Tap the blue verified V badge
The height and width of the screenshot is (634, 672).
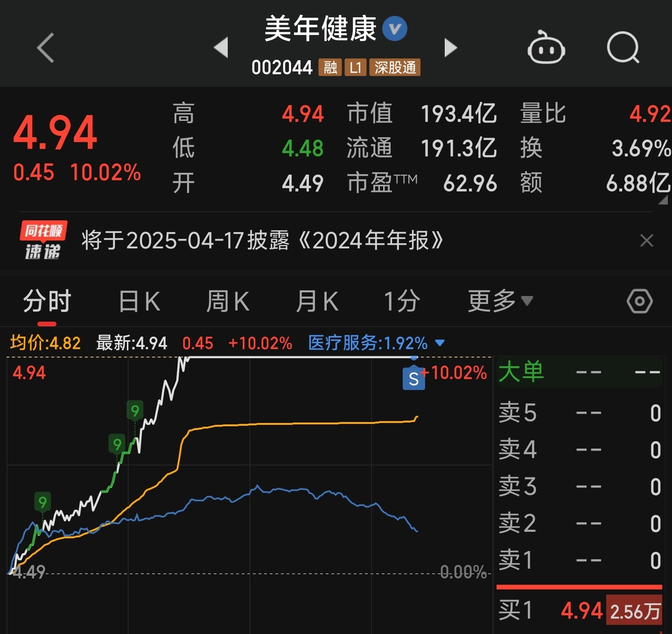pos(395,29)
